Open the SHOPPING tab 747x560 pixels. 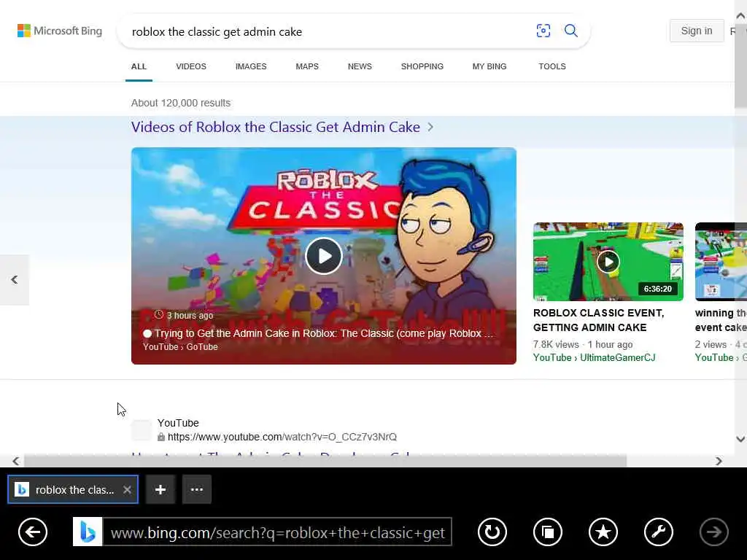(422, 66)
